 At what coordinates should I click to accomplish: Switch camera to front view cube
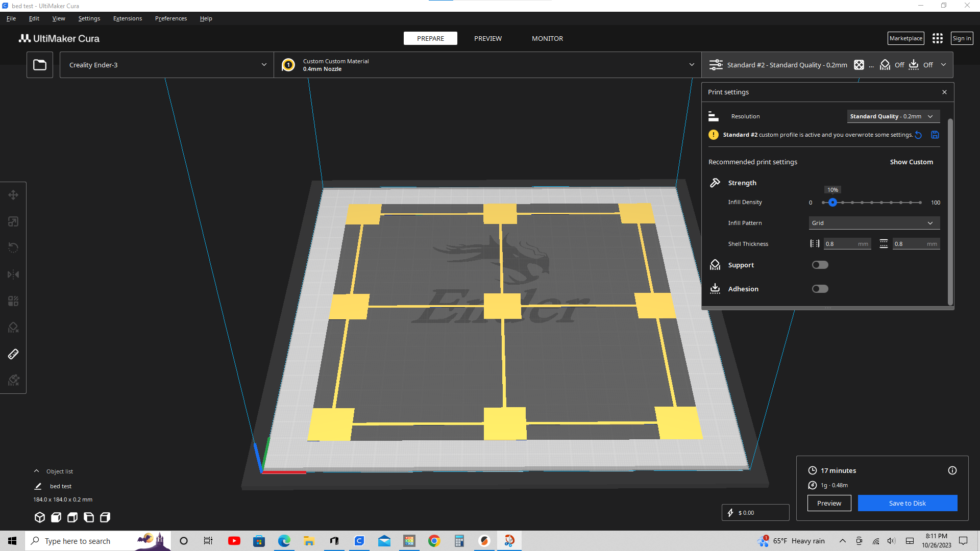[56, 517]
